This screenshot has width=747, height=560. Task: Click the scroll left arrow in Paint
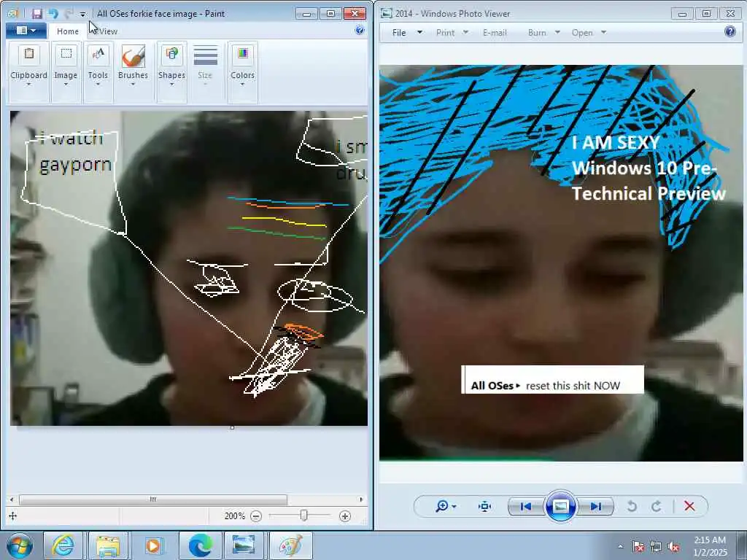[12, 499]
